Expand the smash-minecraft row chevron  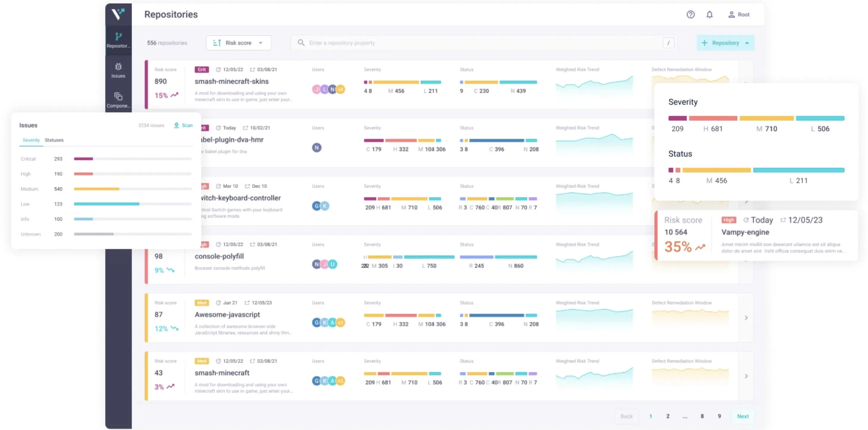[x=746, y=376]
